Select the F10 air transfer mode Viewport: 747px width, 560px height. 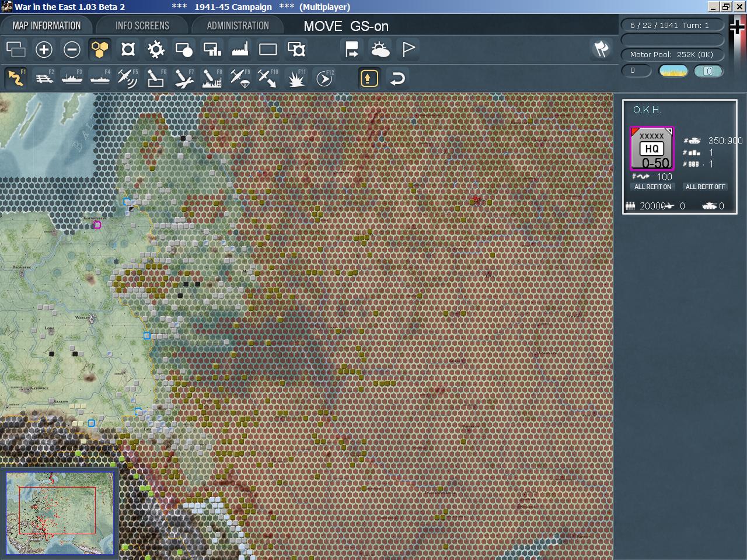click(x=268, y=78)
